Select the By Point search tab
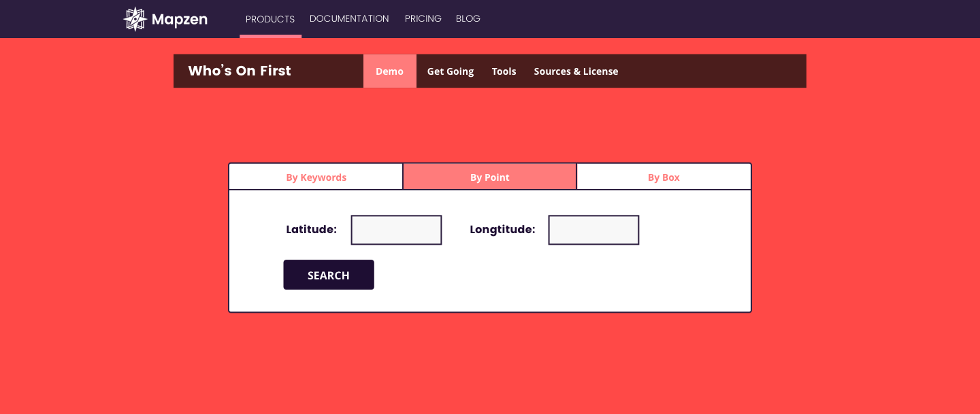This screenshot has height=414, width=980. [490, 177]
